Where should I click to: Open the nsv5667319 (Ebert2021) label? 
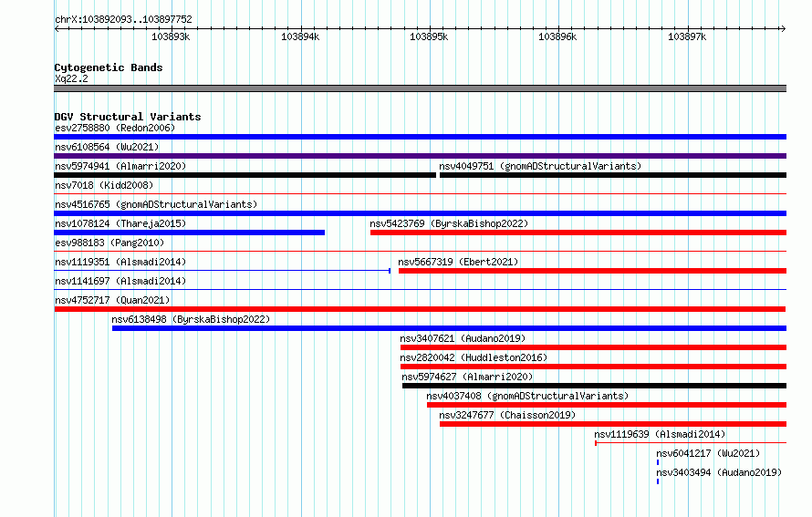[458, 262]
